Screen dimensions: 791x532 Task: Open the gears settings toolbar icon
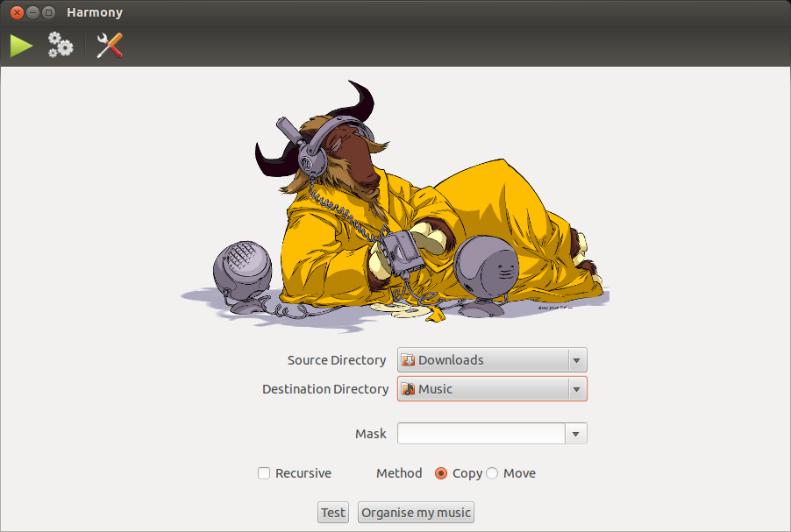pyautogui.click(x=61, y=45)
